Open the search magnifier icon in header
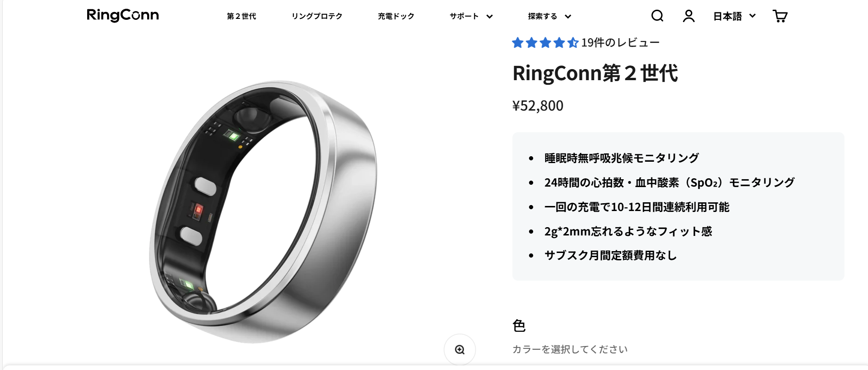The image size is (868, 370). click(657, 16)
